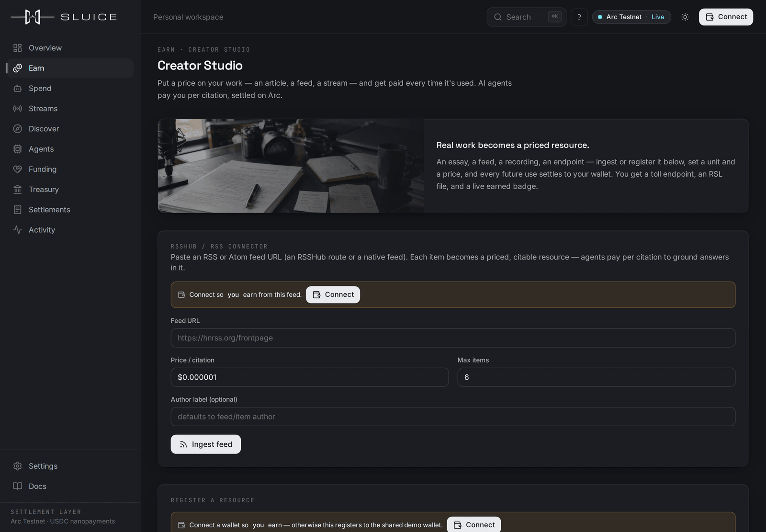
Task: Open Settings
Action: (70, 466)
